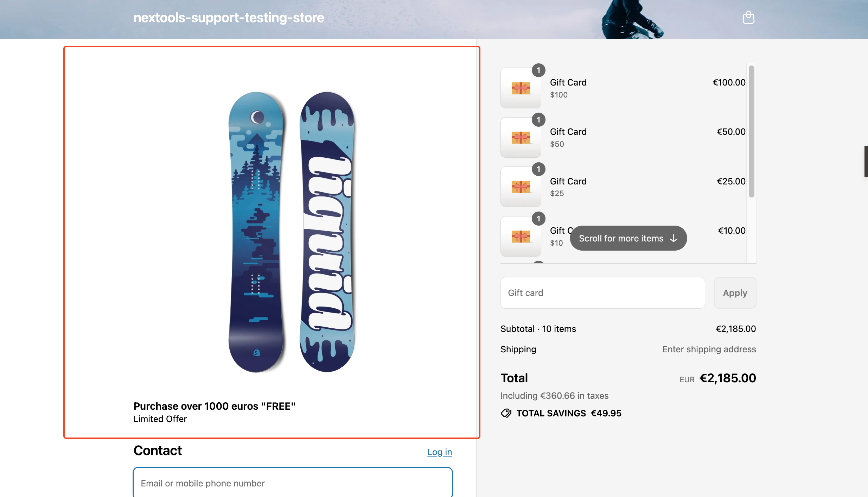This screenshot has height=497, width=868.
Task: Click the €50 Gift Card thumbnail
Action: (521, 137)
